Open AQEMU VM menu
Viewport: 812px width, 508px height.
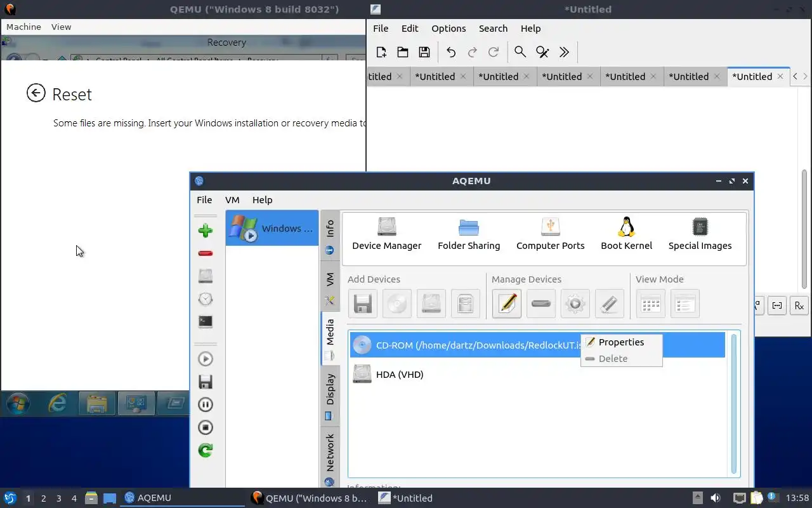[232, 199]
